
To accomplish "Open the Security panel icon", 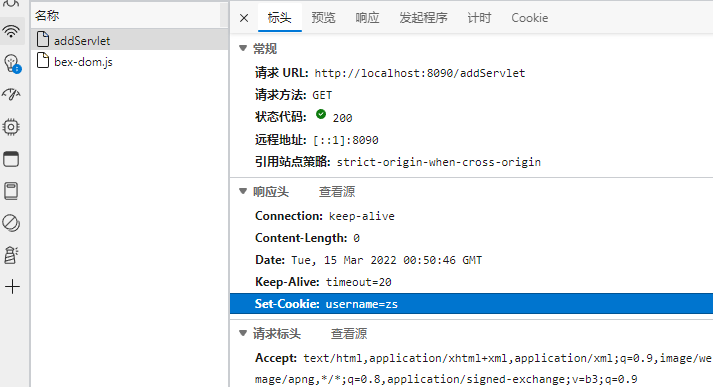I will tap(11, 191).
